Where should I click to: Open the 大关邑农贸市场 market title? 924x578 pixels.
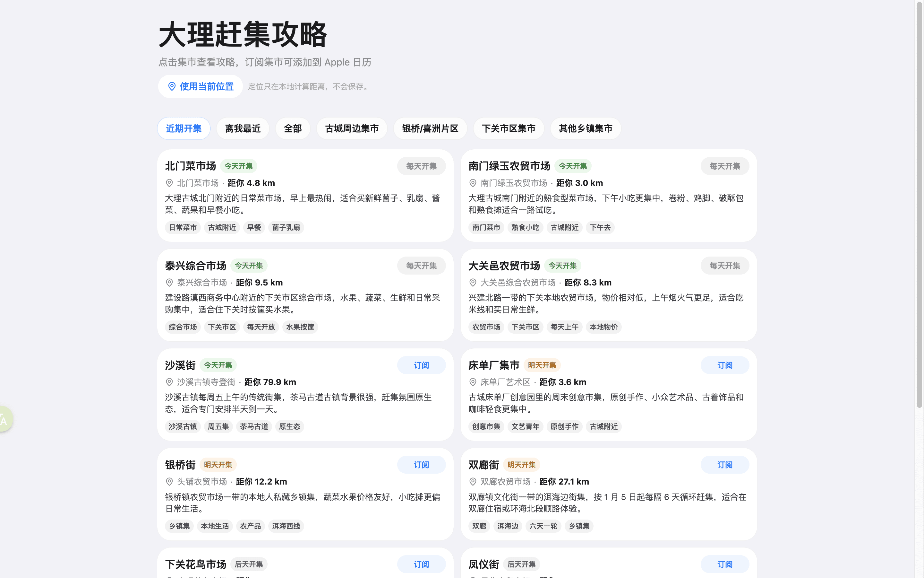point(504,266)
